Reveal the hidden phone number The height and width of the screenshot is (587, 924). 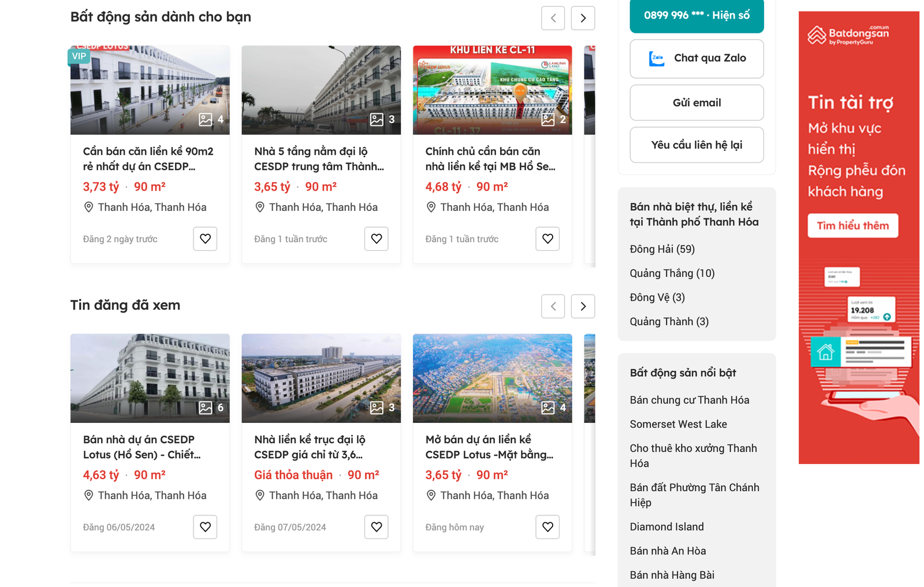(x=696, y=16)
